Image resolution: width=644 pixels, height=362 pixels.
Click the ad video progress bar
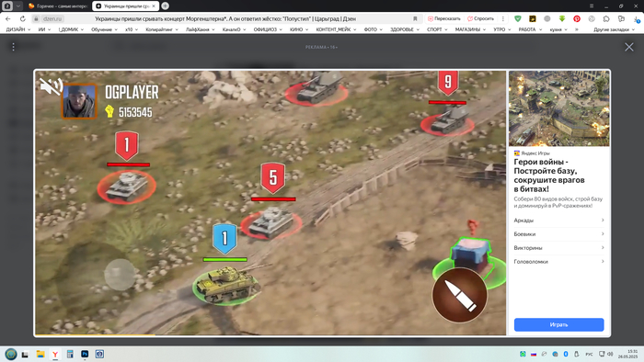pyautogui.click(x=270, y=335)
